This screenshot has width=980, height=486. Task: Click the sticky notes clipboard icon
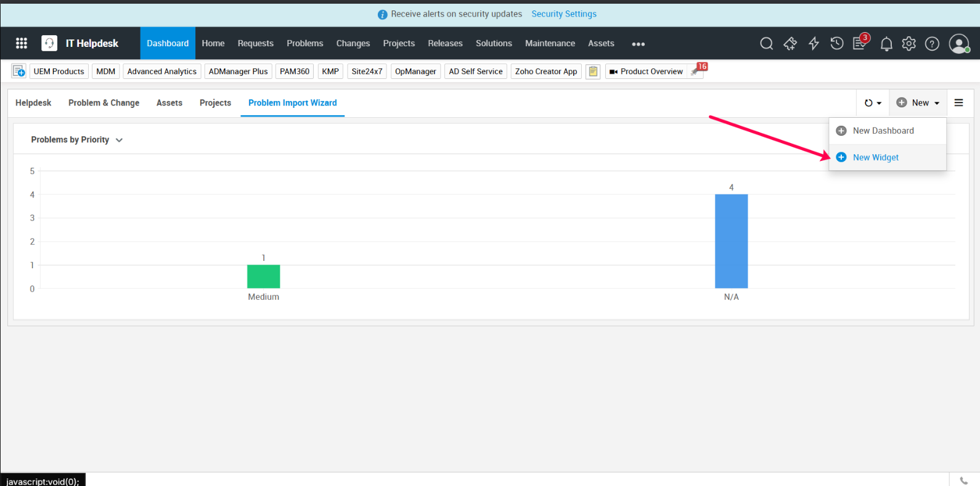coord(593,72)
